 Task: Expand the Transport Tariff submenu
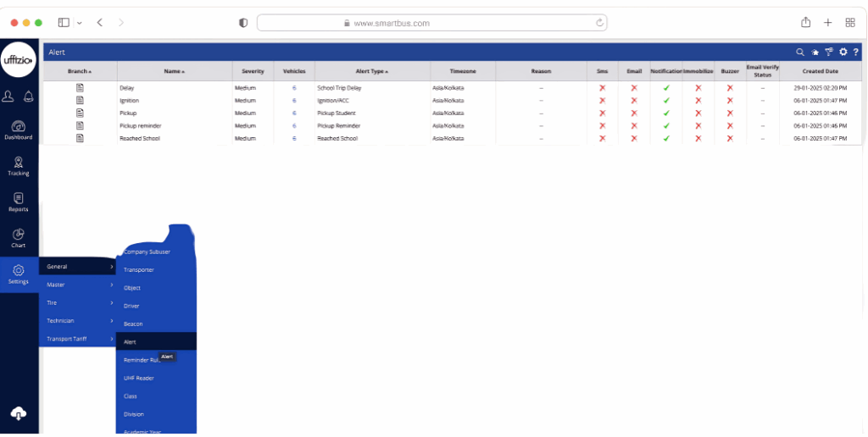click(x=76, y=340)
